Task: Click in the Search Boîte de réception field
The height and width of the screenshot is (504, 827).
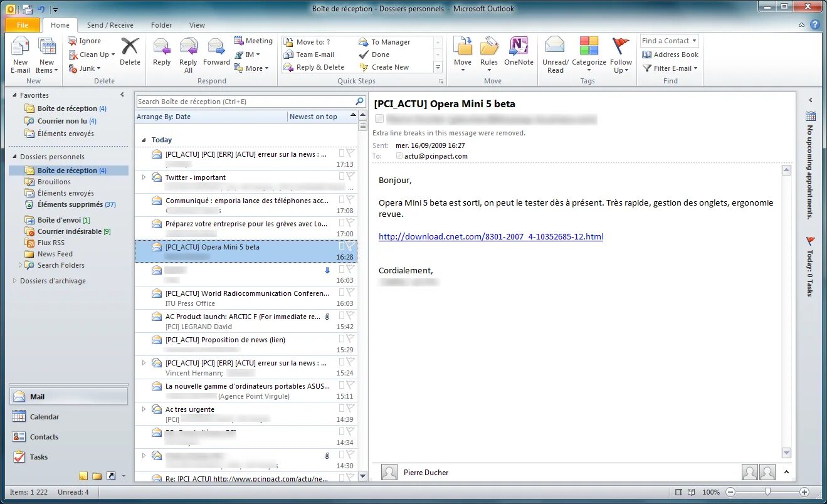Action: [x=245, y=101]
